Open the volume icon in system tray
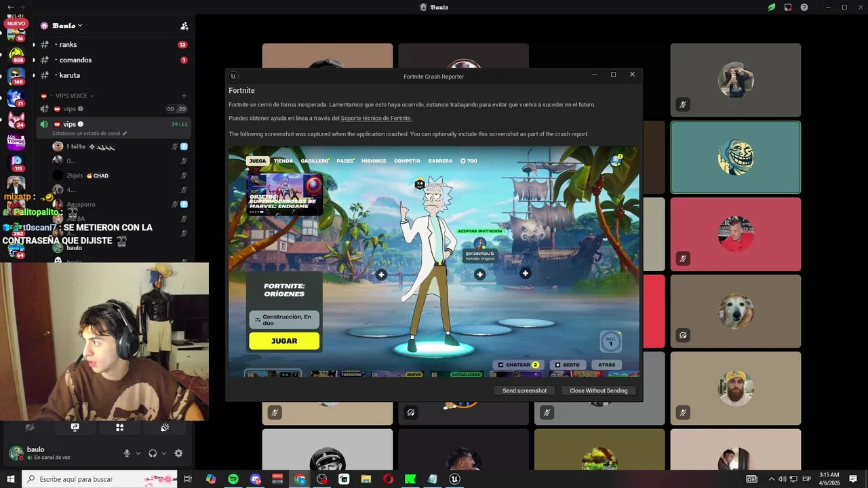Viewport: 868px width, 488px height. coord(782,479)
